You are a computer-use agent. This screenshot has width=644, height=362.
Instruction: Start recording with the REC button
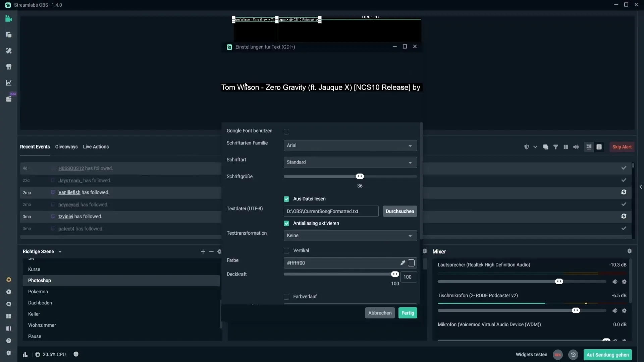[x=558, y=355]
